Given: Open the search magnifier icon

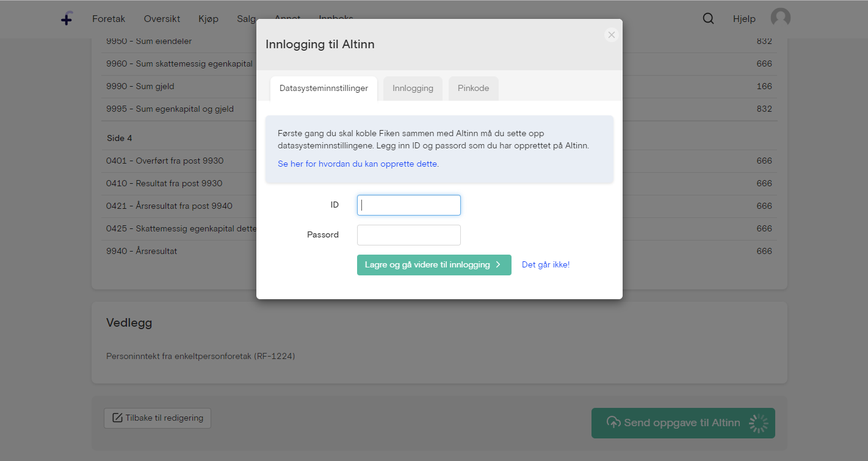Looking at the screenshot, I should (x=708, y=18).
